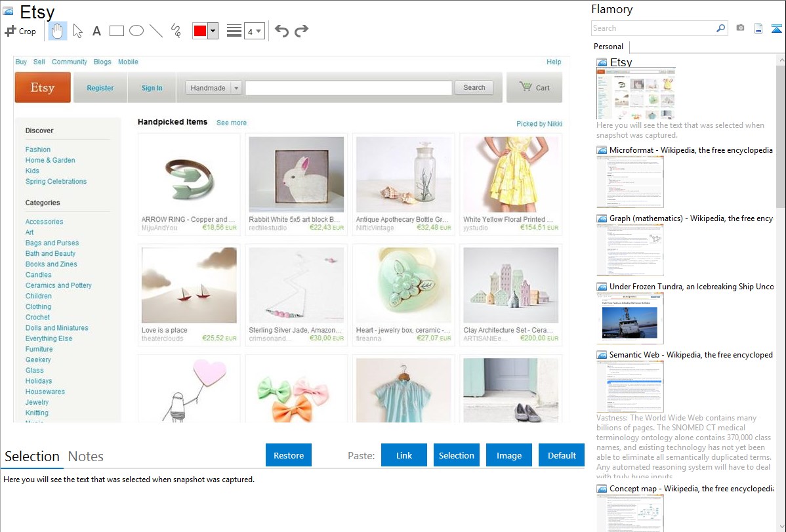Click the icon next to Etsy in the Personal list
The width and height of the screenshot is (786, 532).
pyautogui.click(x=602, y=63)
